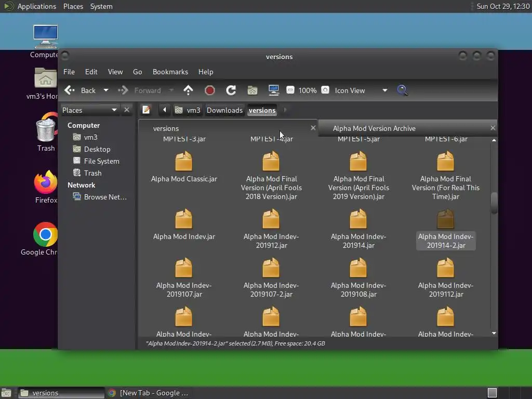This screenshot has height=399, width=532.
Task: Close the Alpha Mod Version Archive tab
Action: point(493,128)
